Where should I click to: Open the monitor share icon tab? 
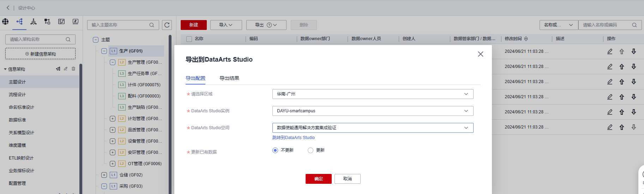tap(76, 21)
